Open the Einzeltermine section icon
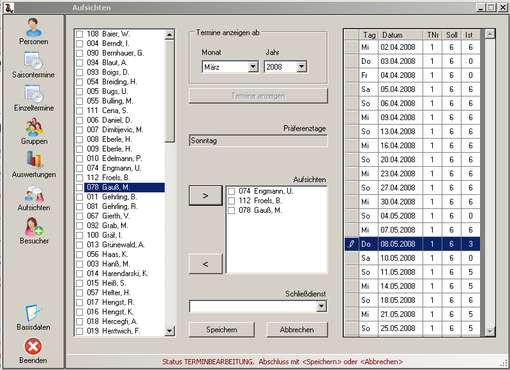Viewport: 510px width, 370px height. [x=33, y=94]
